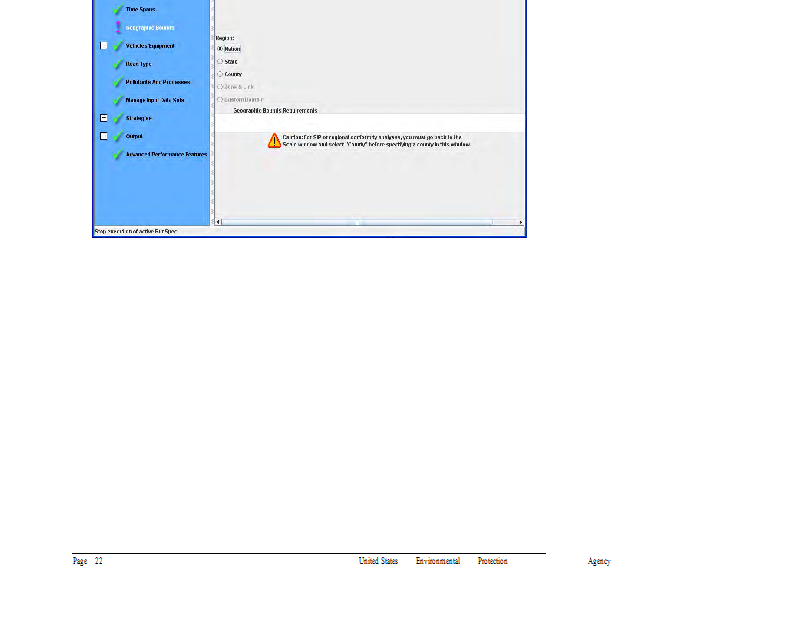The image size is (800, 618).
Task: Click the exclamation mark icon for Geographic Bounds
Action: coord(118,27)
